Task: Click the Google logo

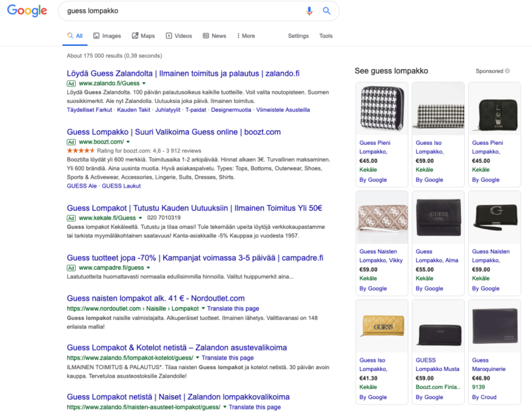Action: pos(27,11)
